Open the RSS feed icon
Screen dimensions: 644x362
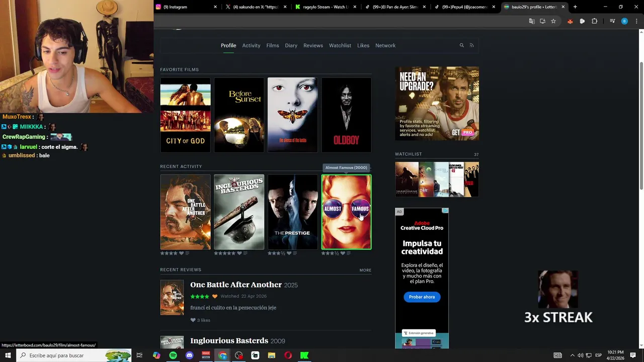click(471, 45)
